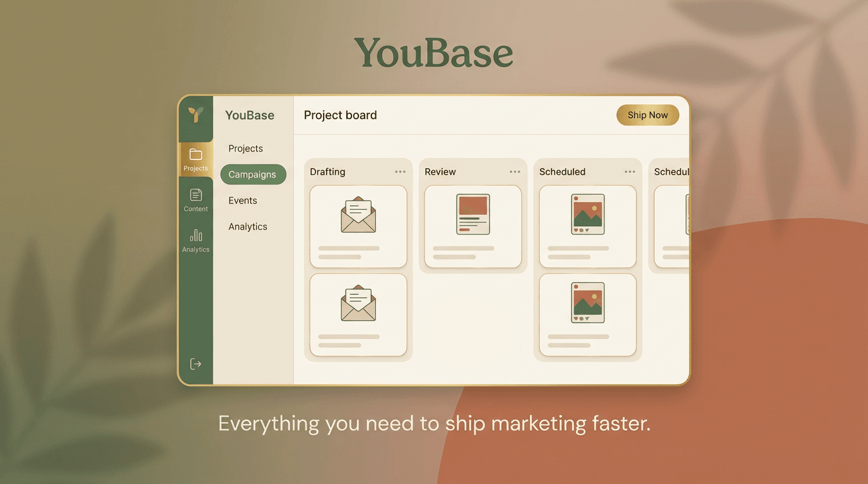Select Events in the side menu
Image resolution: width=868 pixels, height=484 pixels.
click(x=243, y=200)
